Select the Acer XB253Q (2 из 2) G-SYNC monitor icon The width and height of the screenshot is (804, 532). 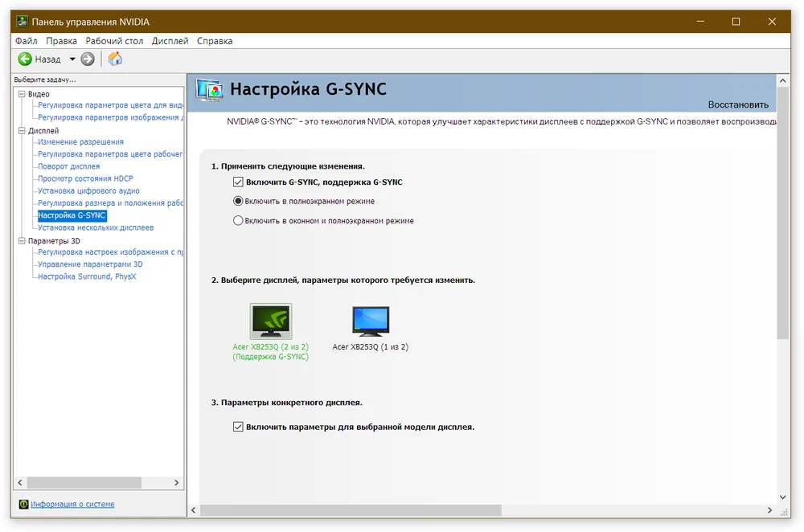[x=271, y=321]
